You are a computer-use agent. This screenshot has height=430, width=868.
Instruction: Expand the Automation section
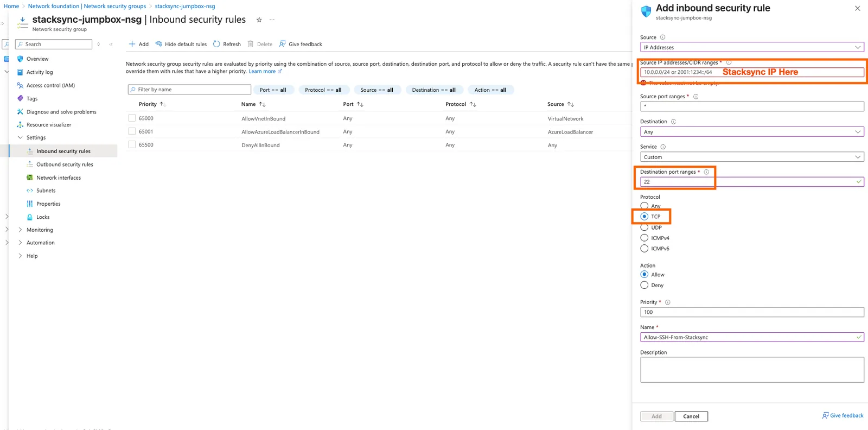tap(20, 243)
